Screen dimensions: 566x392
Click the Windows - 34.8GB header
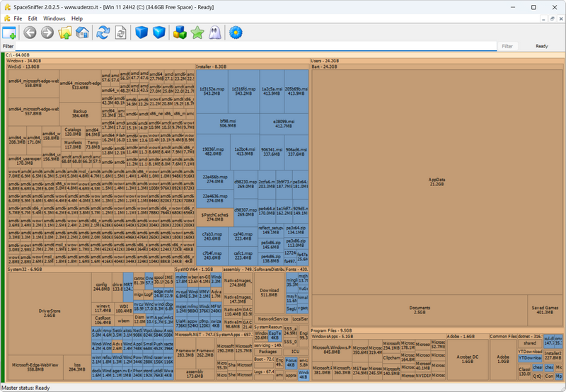[x=158, y=61]
